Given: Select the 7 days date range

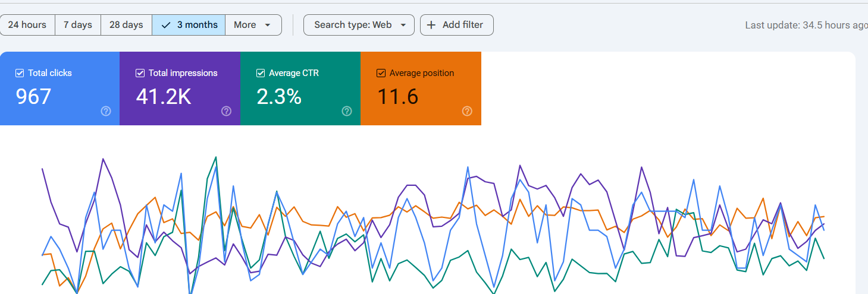Looking at the screenshot, I should tap(78, 25).
